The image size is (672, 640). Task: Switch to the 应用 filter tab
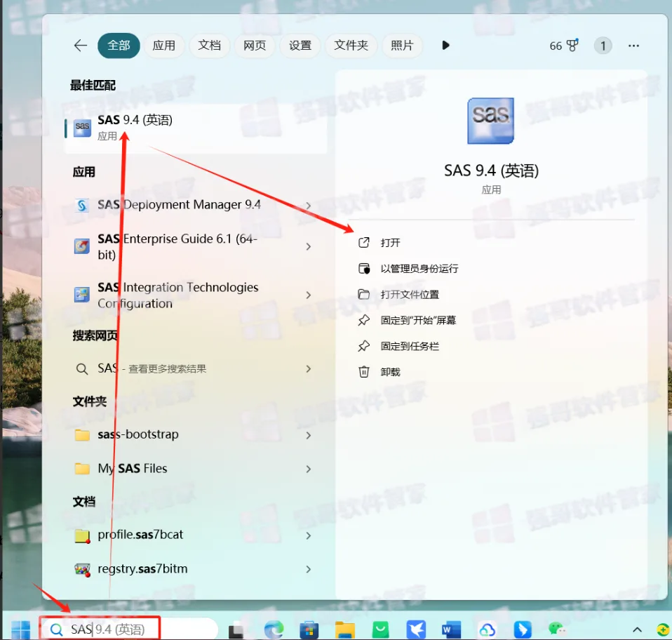[x=163, y=46]
